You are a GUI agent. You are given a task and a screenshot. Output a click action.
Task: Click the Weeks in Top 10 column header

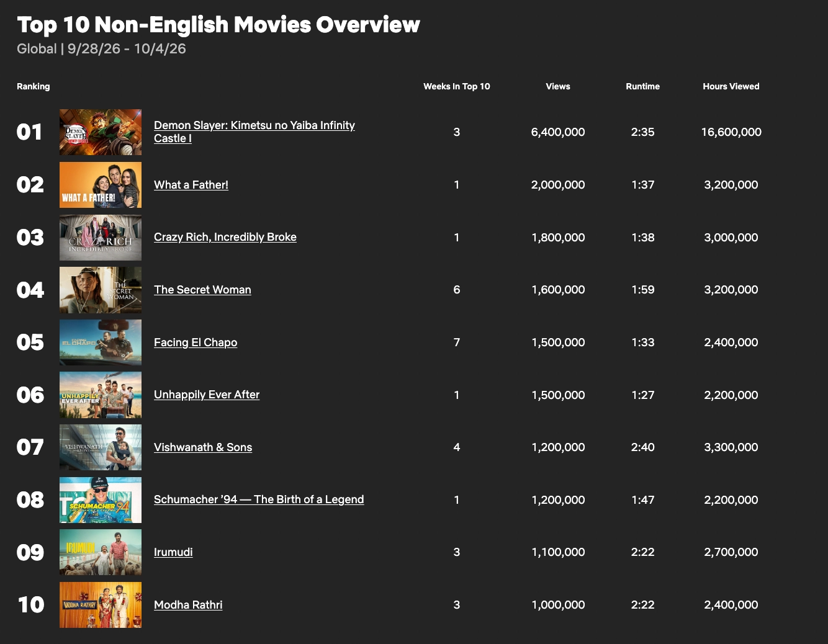pyautogui.click(x=457, y=86)
